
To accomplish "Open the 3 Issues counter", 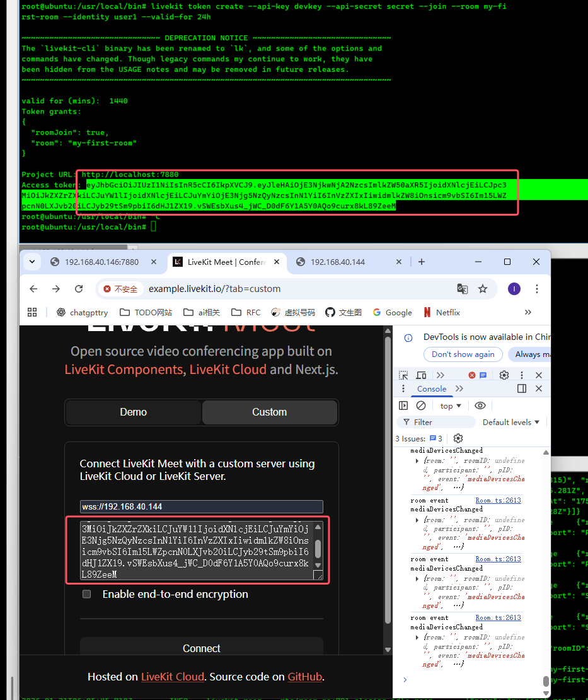I will pos(418,439).
